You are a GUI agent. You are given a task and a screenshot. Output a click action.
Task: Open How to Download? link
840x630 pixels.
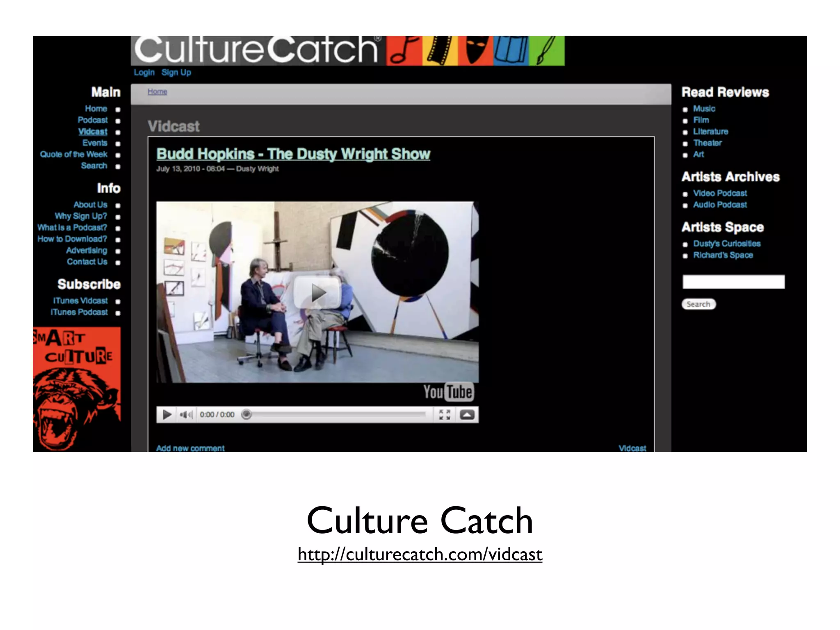tap(72, 239)
